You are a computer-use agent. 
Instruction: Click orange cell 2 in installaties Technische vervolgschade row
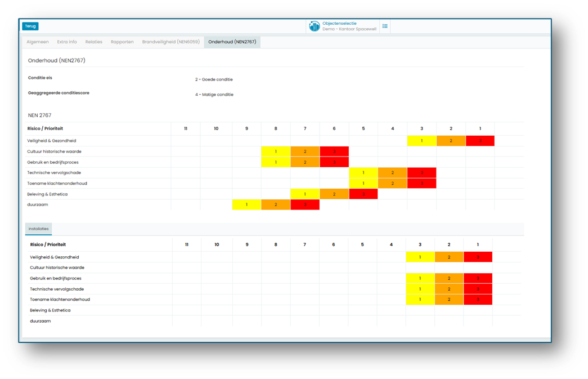[x=449, y=289]
